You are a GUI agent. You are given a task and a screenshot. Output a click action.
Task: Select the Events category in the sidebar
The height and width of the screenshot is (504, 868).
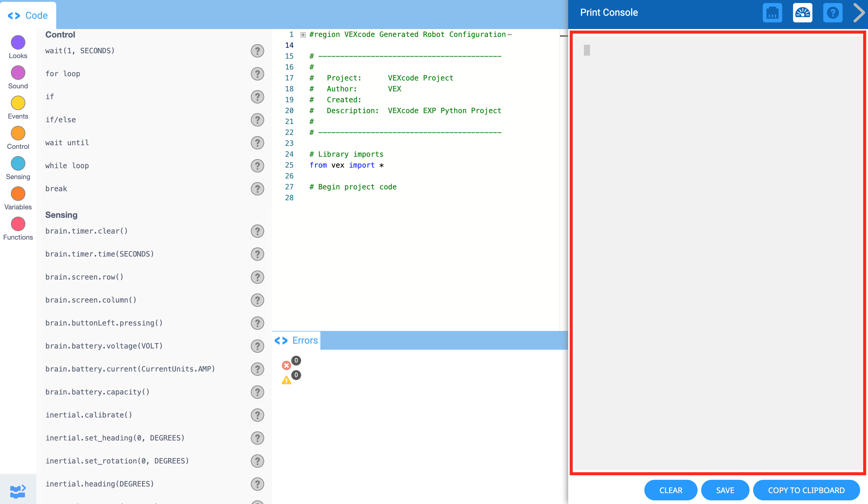18,103
